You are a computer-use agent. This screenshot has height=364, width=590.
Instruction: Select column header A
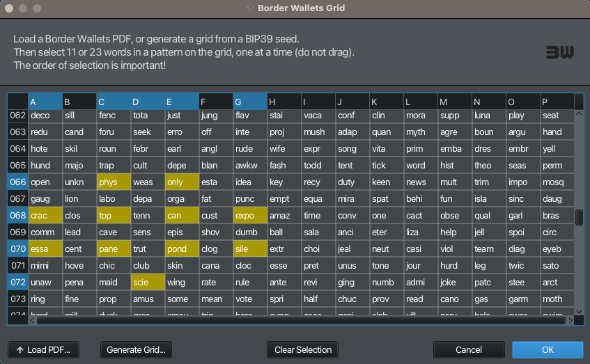pyautogui.click(x=45, y=102)
